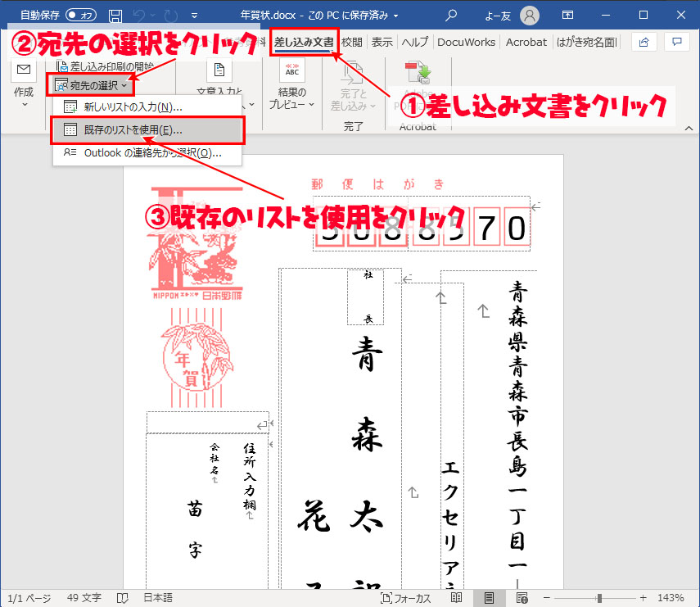This screenshot has height=607, width=700.
Task: Select Web Layout view icon
Action: pos(522,598)
